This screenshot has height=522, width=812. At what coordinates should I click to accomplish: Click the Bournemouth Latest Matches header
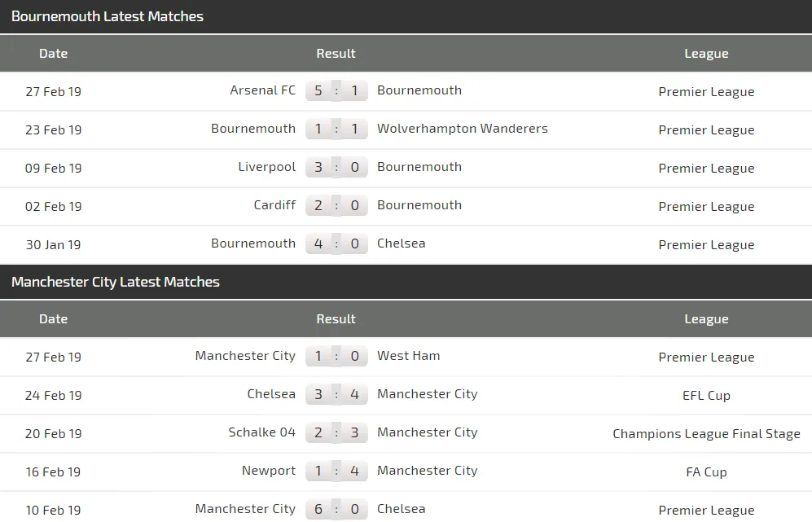(x=108, y=16)
